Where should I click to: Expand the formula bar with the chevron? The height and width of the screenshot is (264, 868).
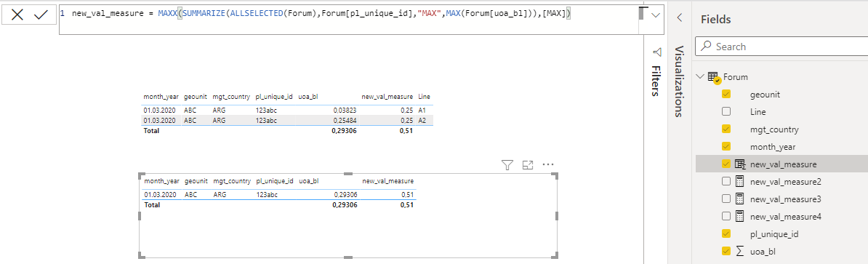click(656, 15)
